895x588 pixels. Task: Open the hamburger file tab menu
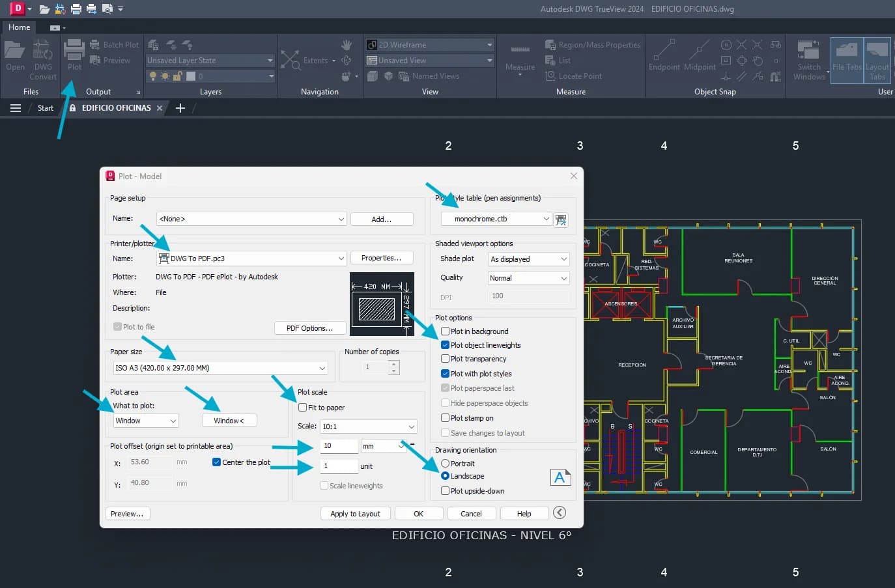(16, 108)
